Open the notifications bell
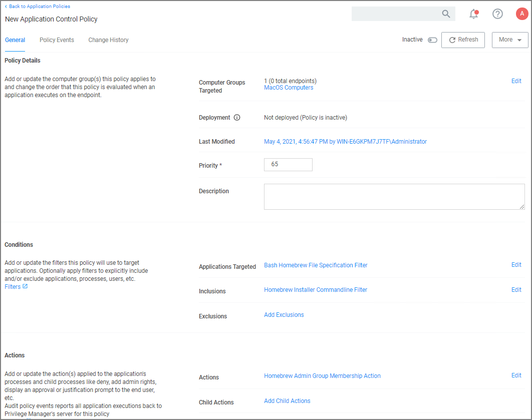Viewport: 532px width, 420px height. [x=473, y=14]
